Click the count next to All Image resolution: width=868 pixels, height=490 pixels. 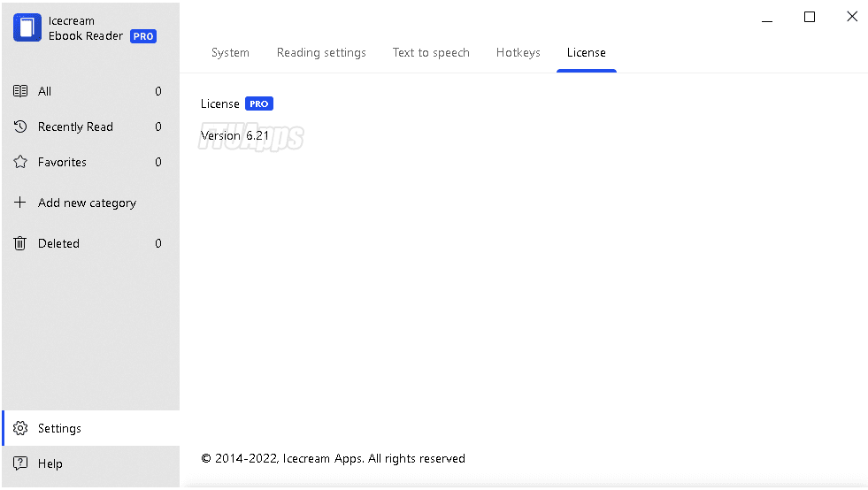(158, 91)
